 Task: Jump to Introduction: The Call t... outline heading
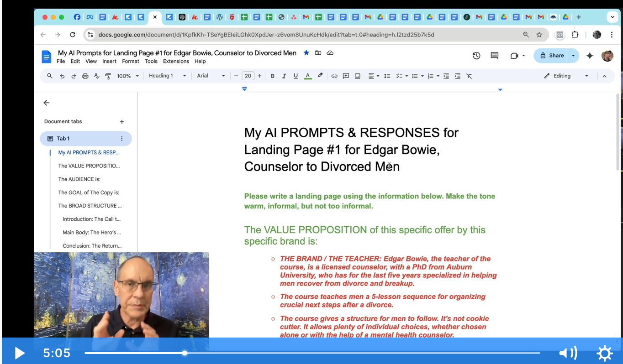(92, 219)
